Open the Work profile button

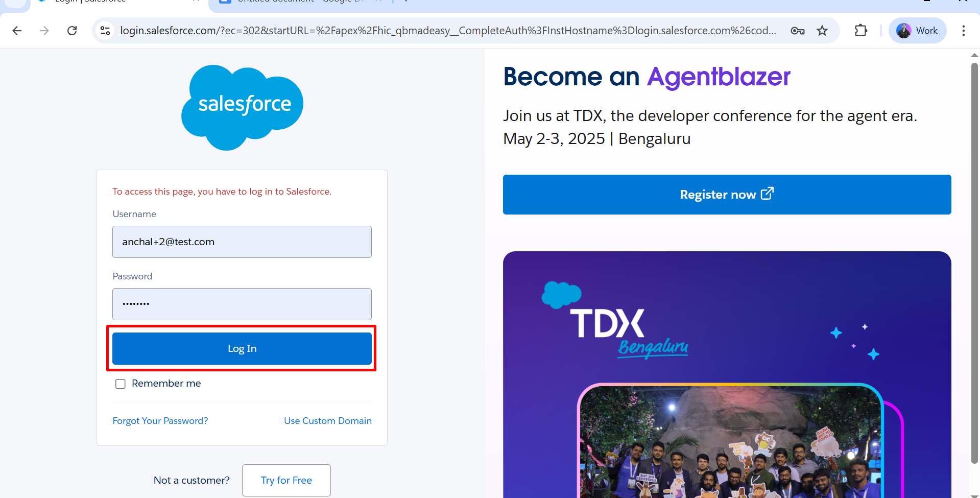tap(917, 31)
